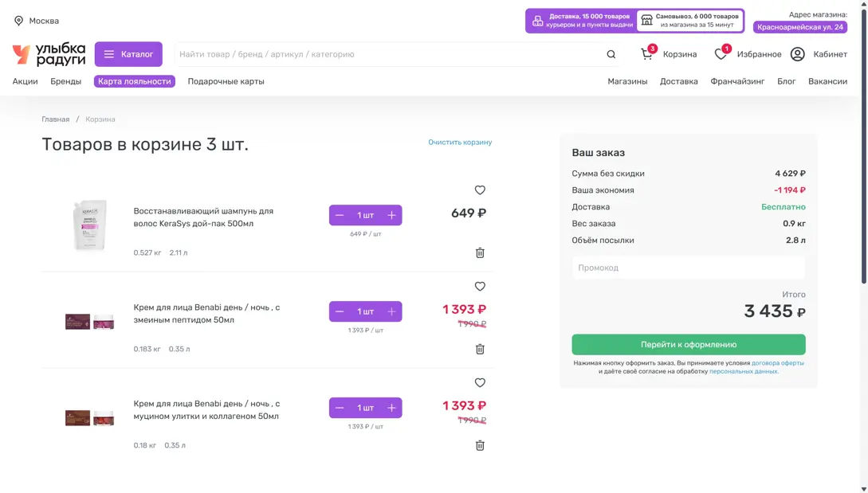Toggle favorite on snake peptide cream
The image size is (868, 493).
pos(480,287)
